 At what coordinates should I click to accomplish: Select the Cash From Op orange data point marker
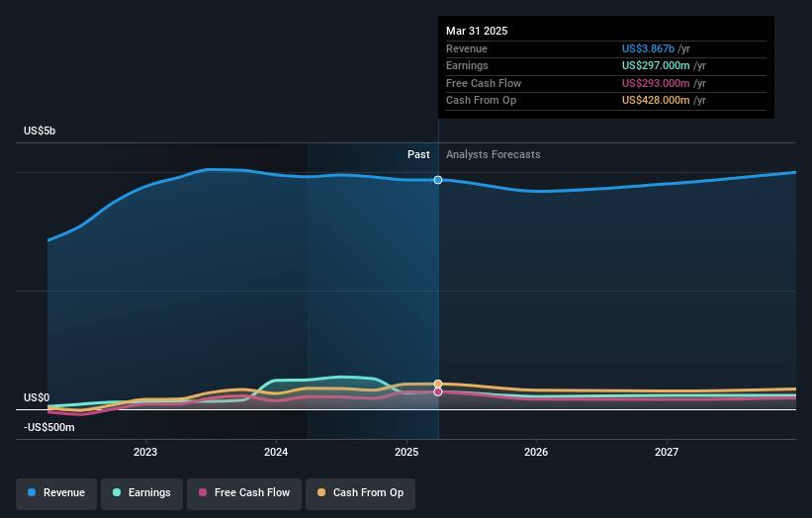(x=438, y=384)
